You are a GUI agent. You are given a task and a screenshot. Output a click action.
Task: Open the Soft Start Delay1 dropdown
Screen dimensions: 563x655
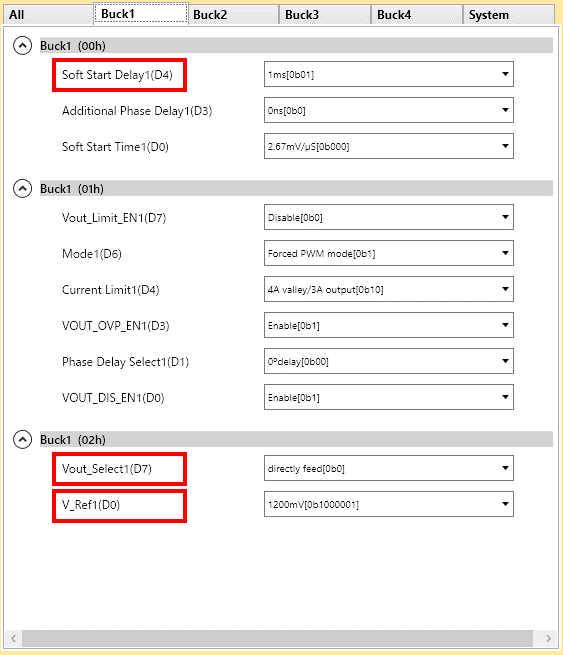pyautogui.click(x=388, y=74)
